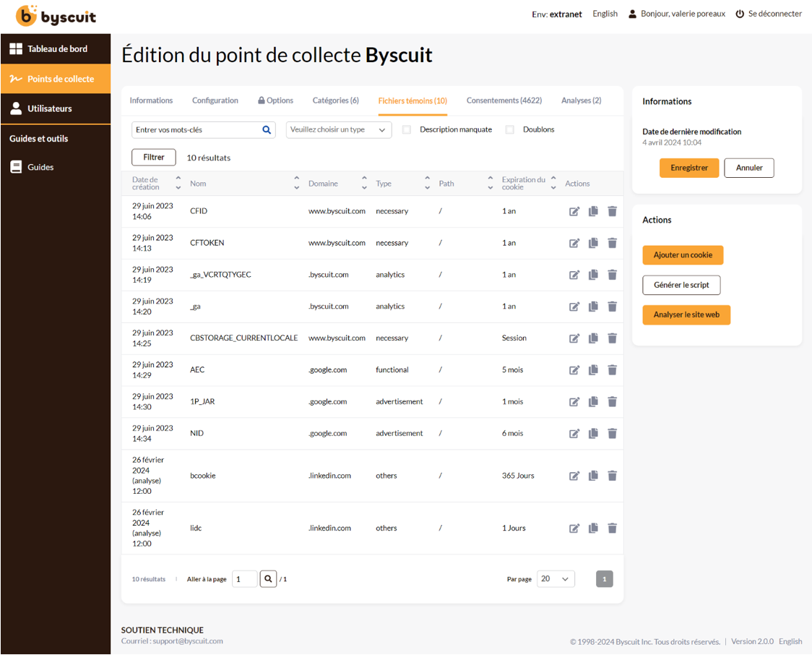Toggle the Description manquante checkbox
The height and width of the screenshot is (655, 812).
pyautogui.click(x=407, y=129)
